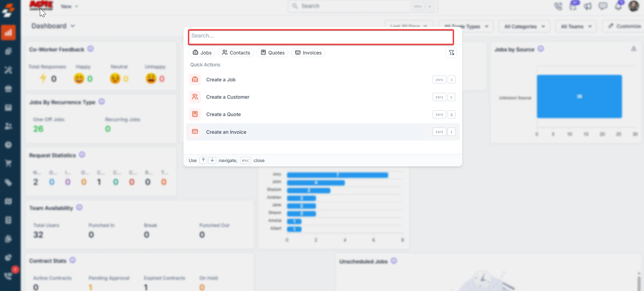Filter search by Invoices
This screenshot has height=291, width=644.
pyautogui.click(x=308, y=53)
